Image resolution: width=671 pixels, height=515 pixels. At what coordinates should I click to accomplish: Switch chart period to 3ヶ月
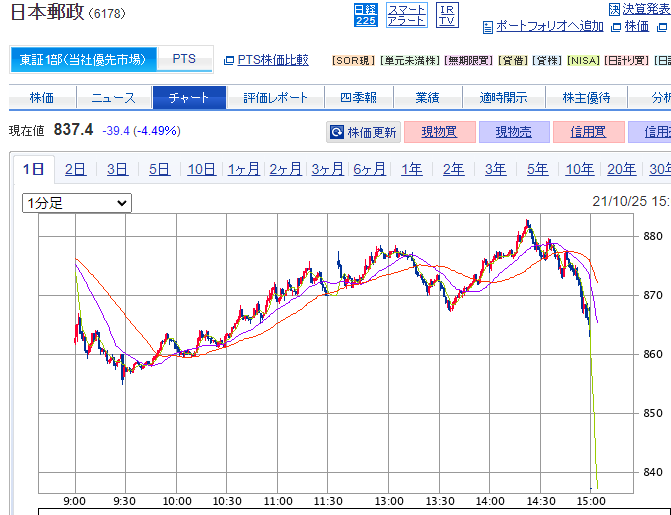click(327, 170)
